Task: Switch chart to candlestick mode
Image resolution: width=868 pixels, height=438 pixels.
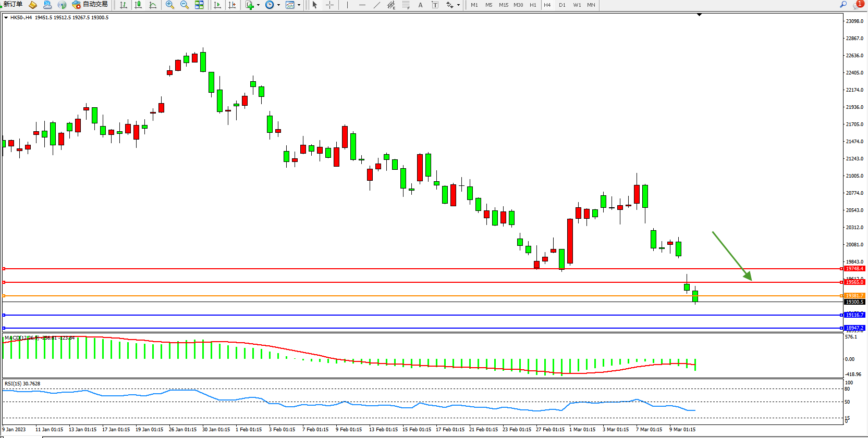Action: point(138,5)
